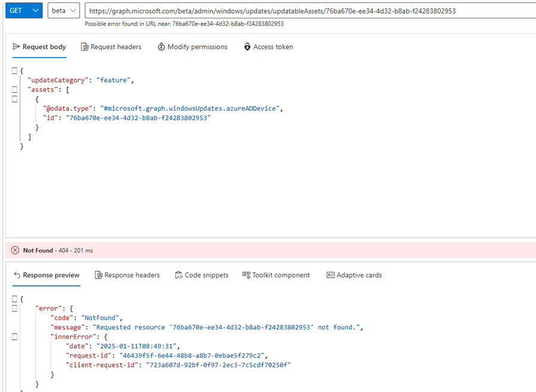Click the Toolkit component icon
Viewport: 536px width, 392px height.
pyautogui.click(x=246, y=275)
